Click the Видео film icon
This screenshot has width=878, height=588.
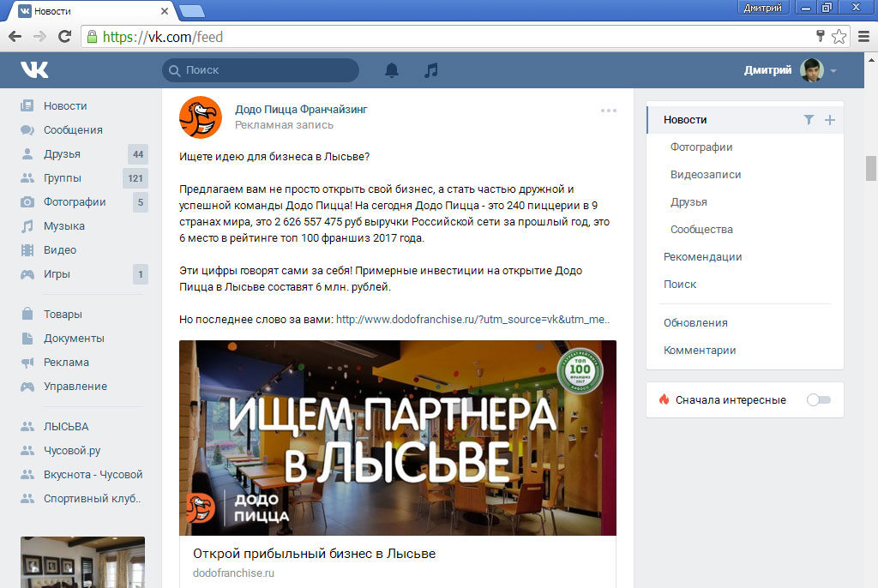[27, 250]
